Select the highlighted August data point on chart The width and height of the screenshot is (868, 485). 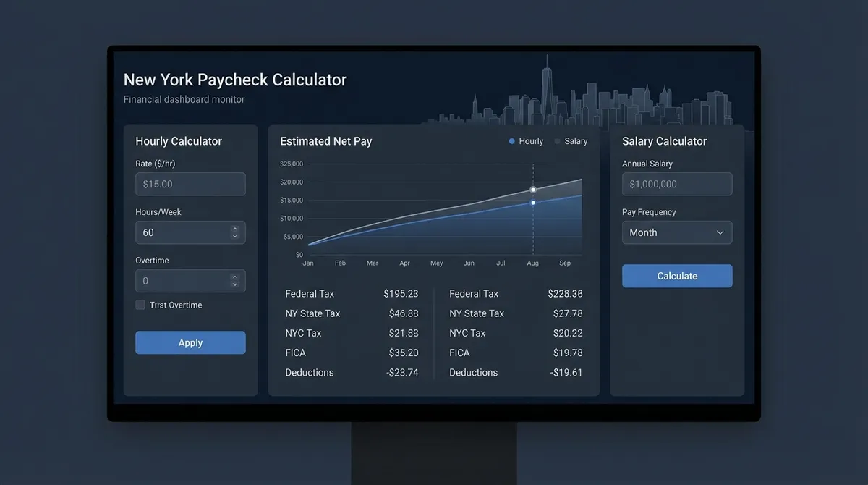tap(533, 190)
